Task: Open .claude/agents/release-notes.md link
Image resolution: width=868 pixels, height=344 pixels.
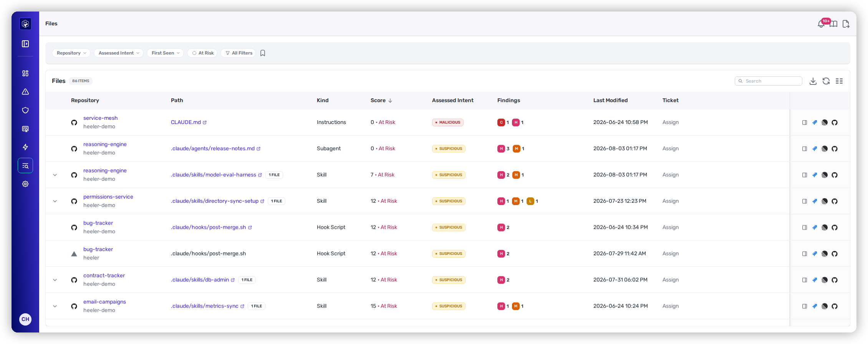Action: [213, 148]
